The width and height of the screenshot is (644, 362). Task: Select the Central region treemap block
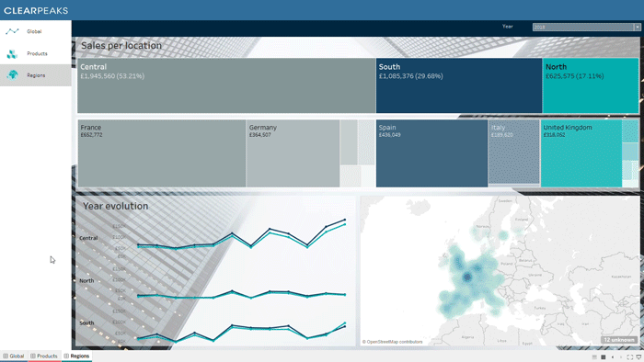226,85
